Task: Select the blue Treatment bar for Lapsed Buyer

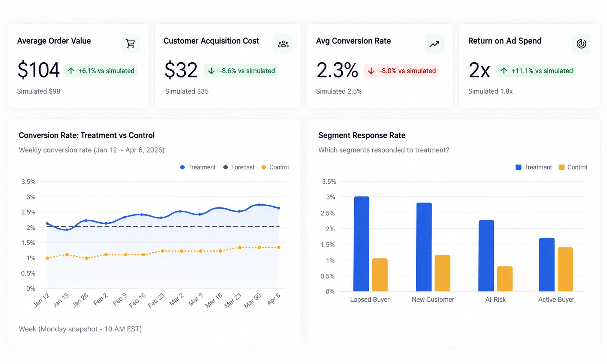Action: (361, 244)
